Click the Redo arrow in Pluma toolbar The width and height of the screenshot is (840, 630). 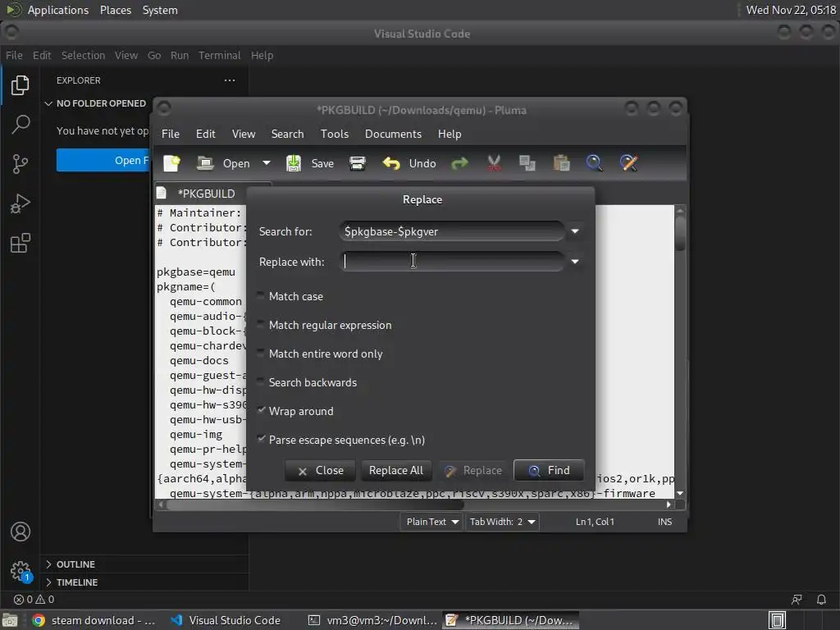pyautogui.click(x=459, y=163)
